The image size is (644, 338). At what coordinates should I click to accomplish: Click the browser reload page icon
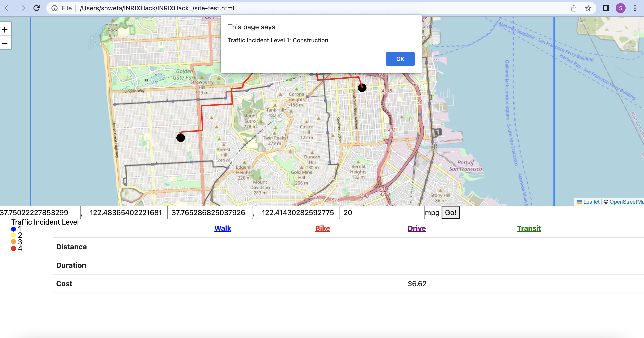pos(36,8)
